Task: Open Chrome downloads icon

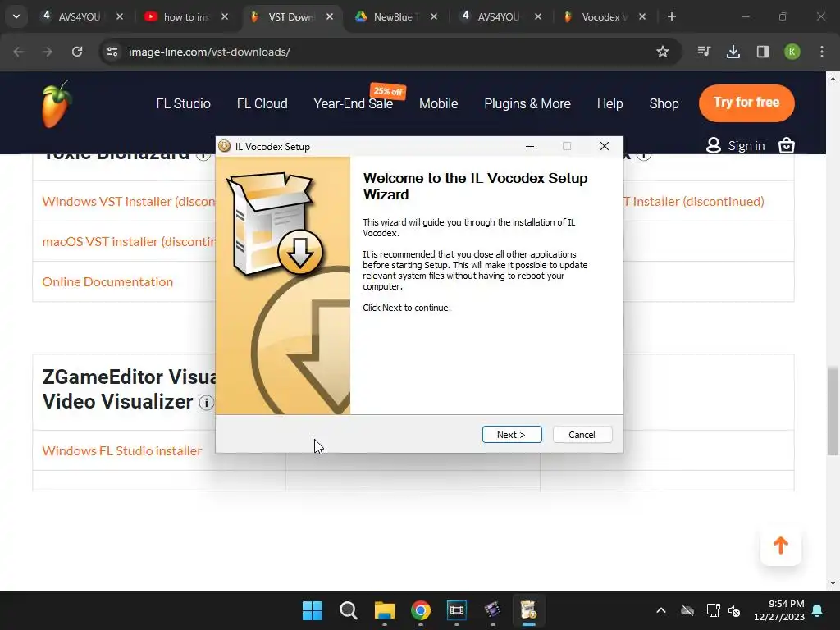Action: tap(733, 52)
